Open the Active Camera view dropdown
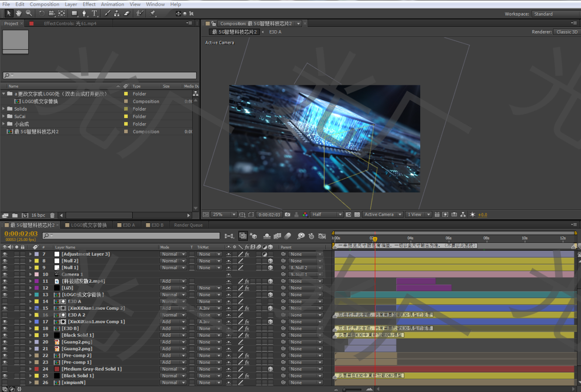This screenshot has width=581, height=392. coord(383,214)
